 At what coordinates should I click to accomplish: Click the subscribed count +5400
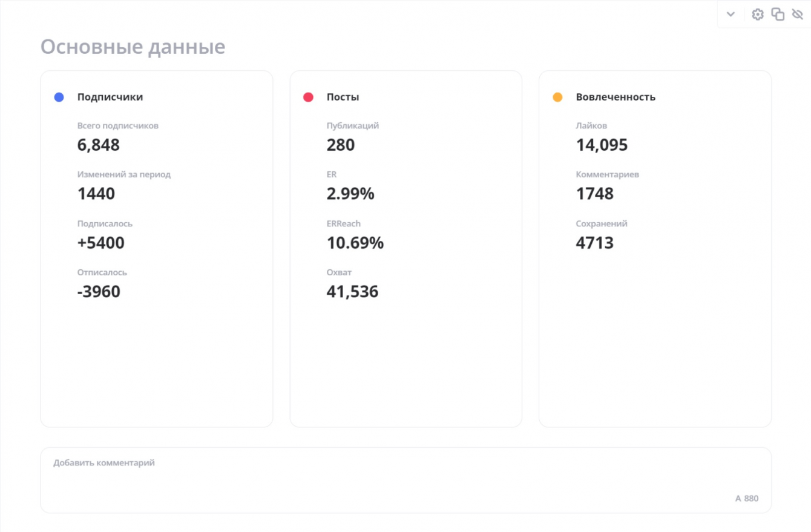click(x=100, y=243)
